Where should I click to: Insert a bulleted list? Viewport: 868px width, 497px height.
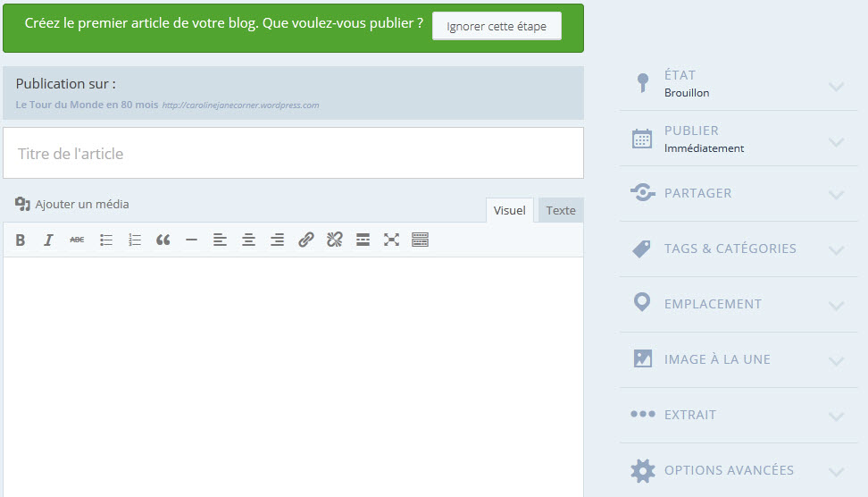coord(106,240)
